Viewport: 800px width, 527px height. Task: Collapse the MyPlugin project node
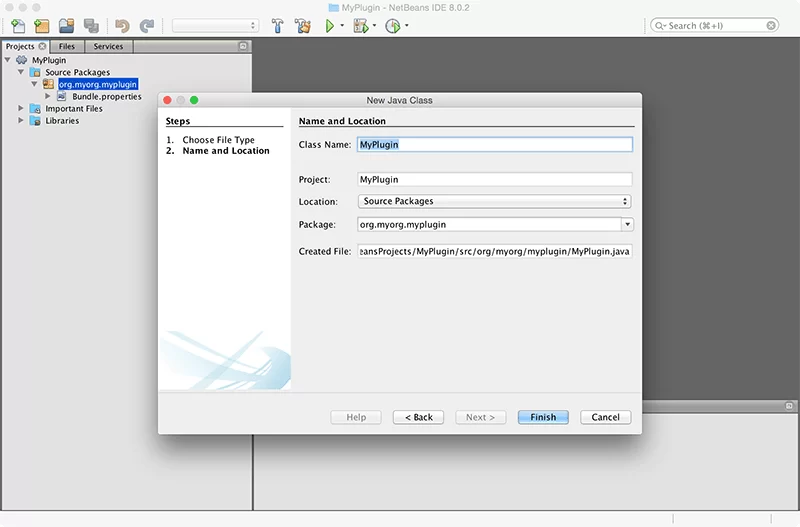click(x=8, y=60)
